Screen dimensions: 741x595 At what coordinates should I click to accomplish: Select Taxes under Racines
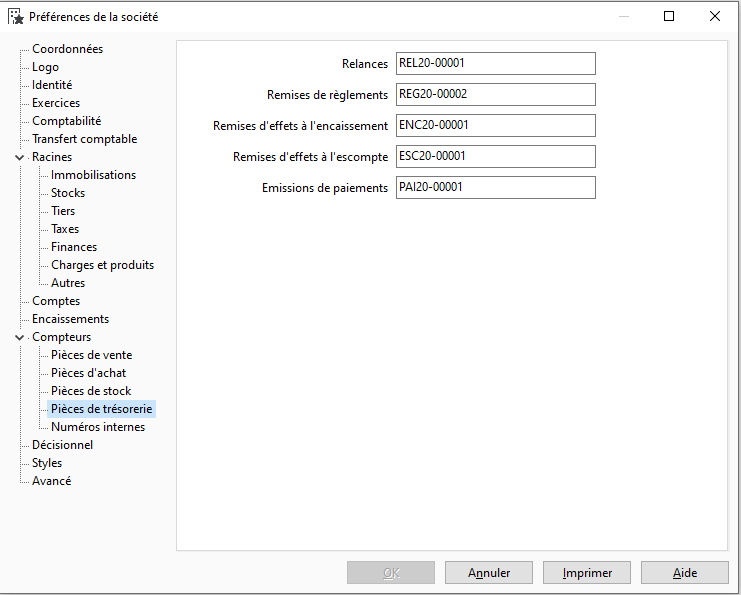tap(65, 229)
